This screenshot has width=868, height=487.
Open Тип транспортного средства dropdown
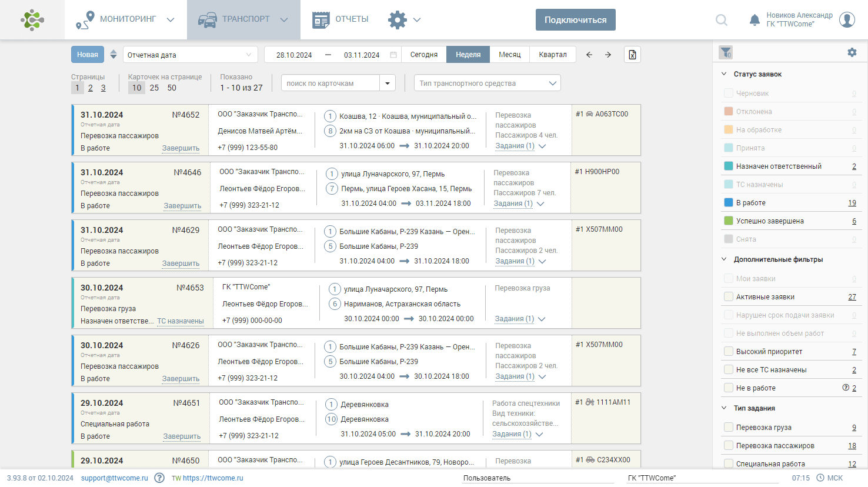click(487, 83)
